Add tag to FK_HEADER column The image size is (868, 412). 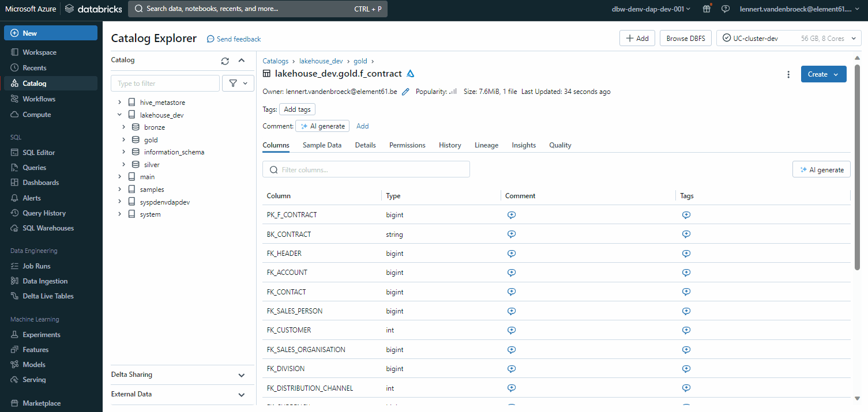pyautogui.click(x=686, y=254)
